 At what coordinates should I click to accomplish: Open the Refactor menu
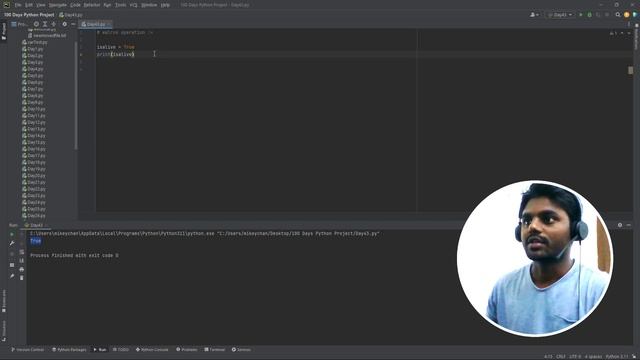[x=92, y=5]
